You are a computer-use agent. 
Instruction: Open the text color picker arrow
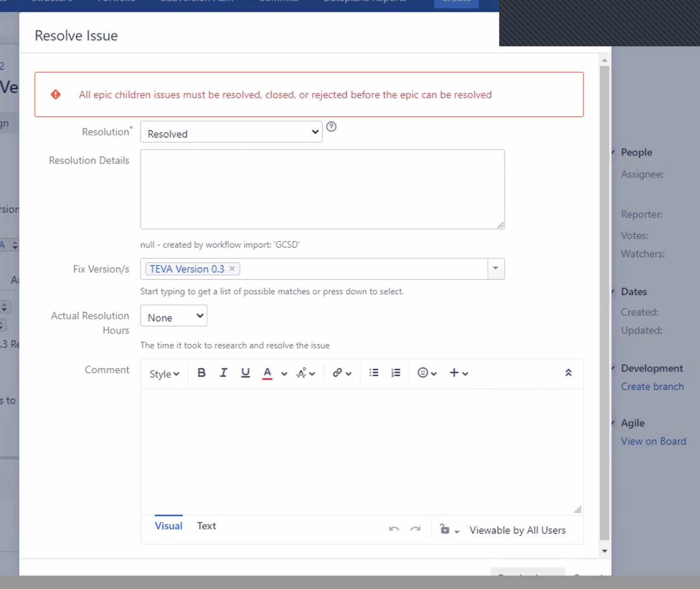click(284, 374)
